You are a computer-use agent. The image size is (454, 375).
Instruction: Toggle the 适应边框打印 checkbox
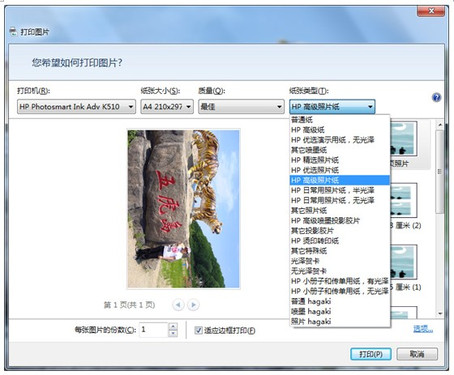coord(198,330)
